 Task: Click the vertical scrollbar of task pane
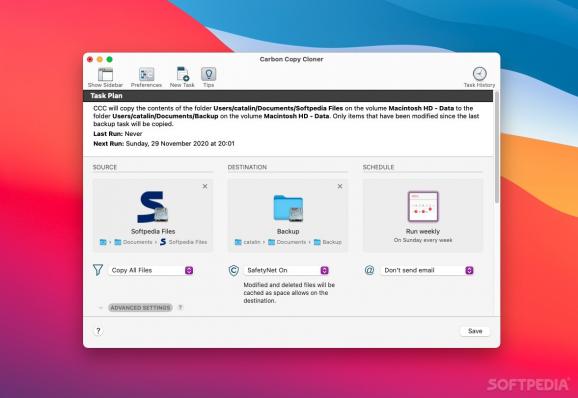click(497, 147)
